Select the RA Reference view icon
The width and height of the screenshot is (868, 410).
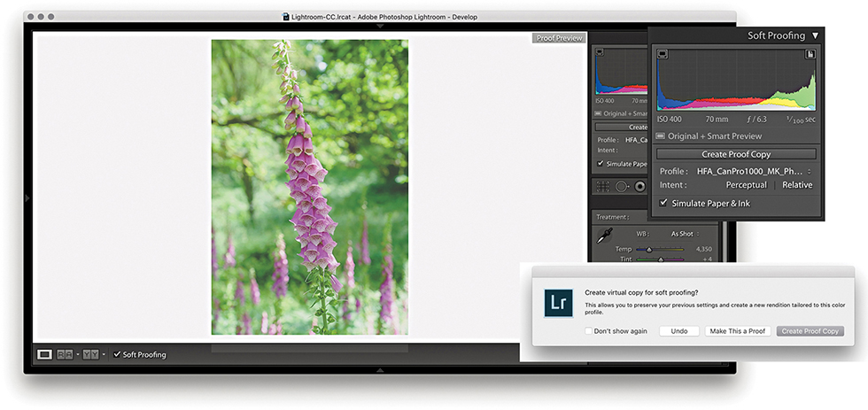(66, 355)
